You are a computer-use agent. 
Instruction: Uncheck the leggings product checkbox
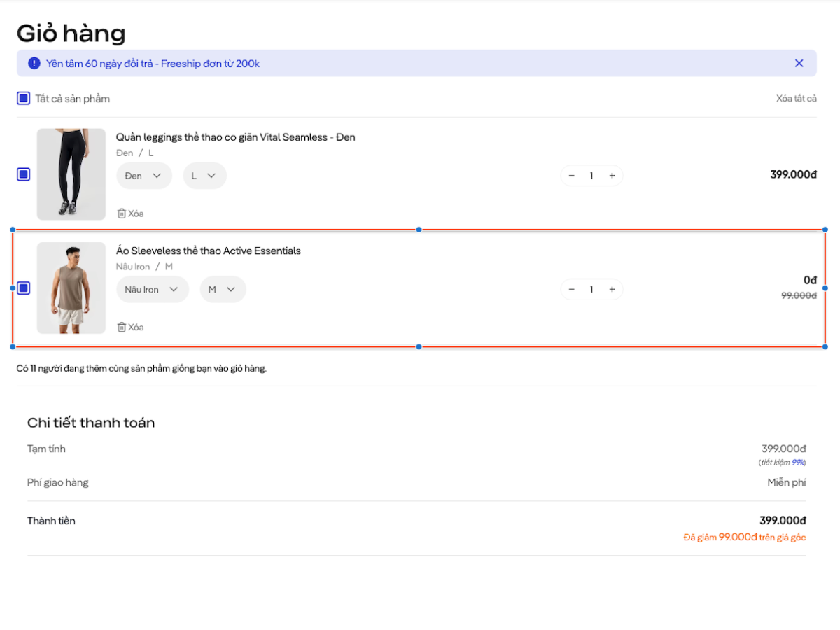click(x=24, y=174)
